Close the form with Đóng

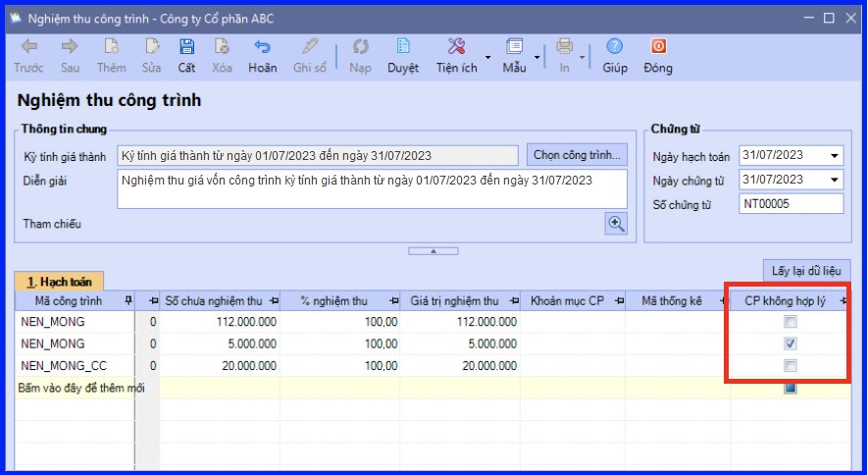pyautogui.click(x=658, y=46)
